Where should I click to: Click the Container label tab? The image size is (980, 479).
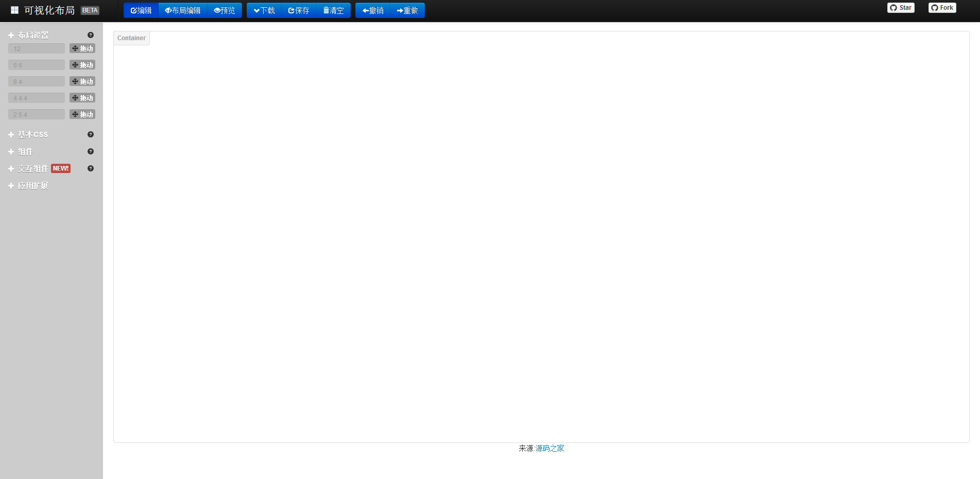131,38
